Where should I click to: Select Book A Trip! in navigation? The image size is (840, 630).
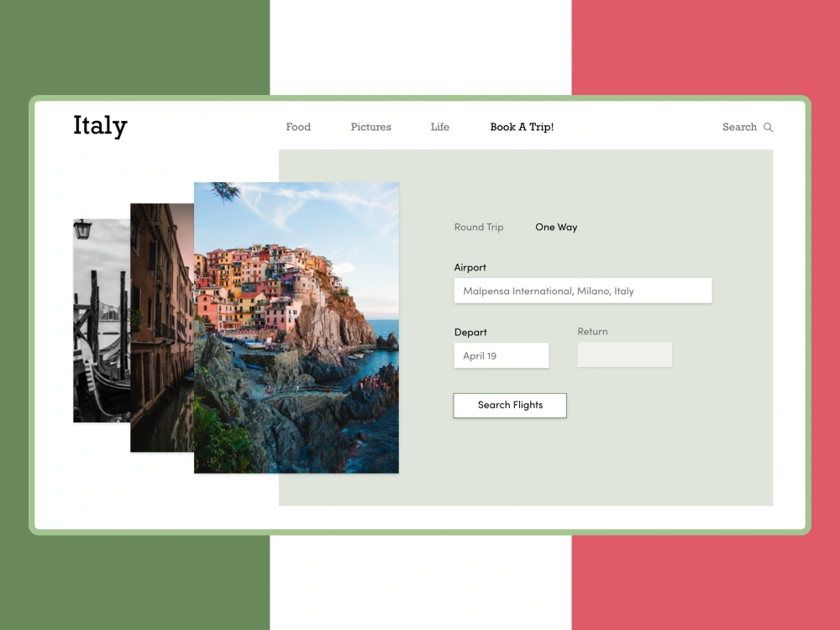click(x=522, y=127)
